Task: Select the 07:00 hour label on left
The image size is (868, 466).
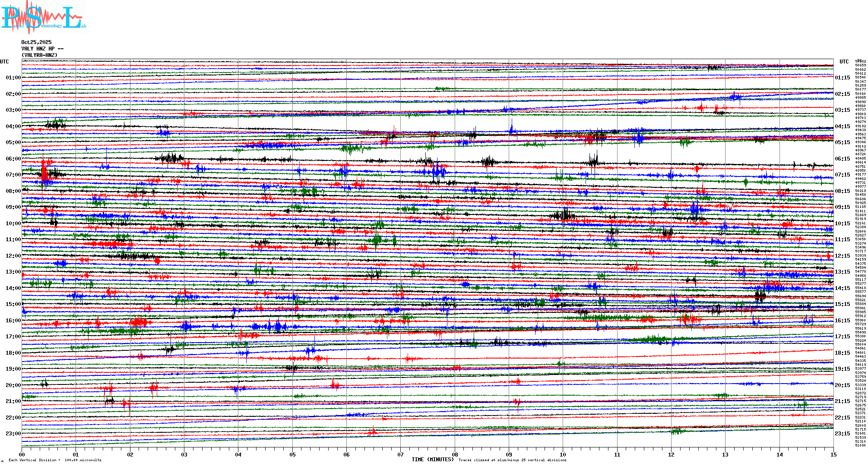Action: click(x=13, y=175)
